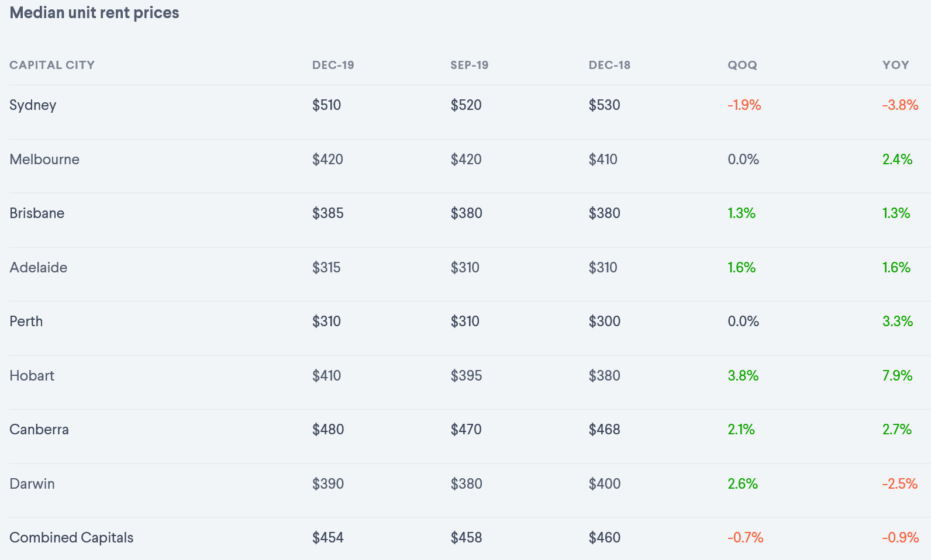
Task: Click the Darwin city name
Action: (x=32, y=484)
